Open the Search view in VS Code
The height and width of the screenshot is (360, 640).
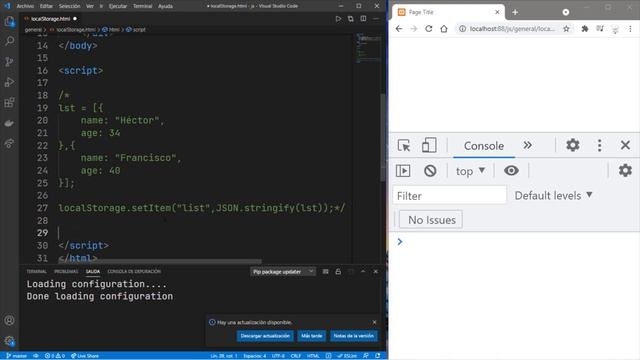point(9,41)
